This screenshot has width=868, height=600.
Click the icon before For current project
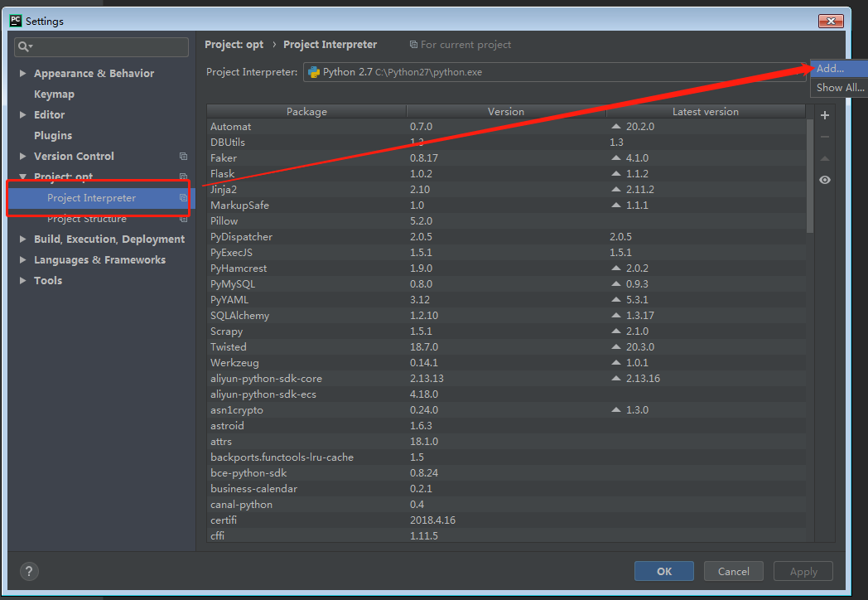[x=413, y=44]
